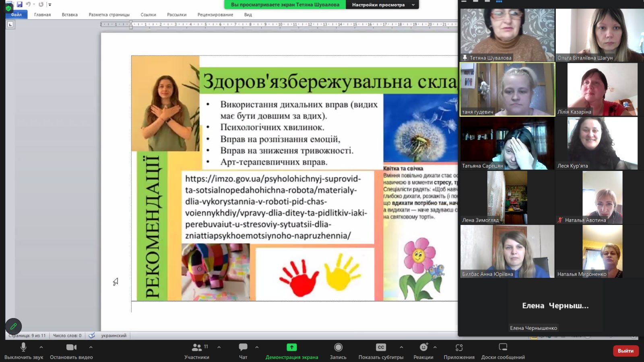Switch to the Вставка ribbon tab
The height and width of the screenshot is (362, 644).
tap(70, 14)
